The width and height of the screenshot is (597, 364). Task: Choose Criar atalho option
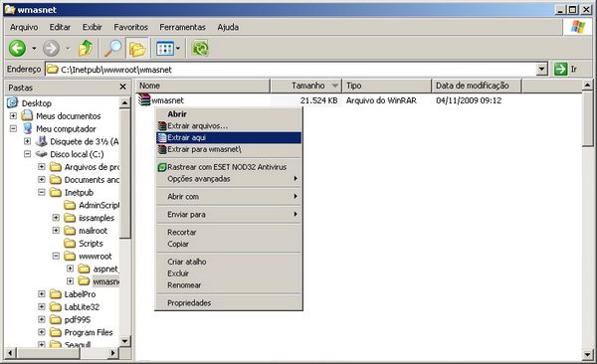click(229, 262)
